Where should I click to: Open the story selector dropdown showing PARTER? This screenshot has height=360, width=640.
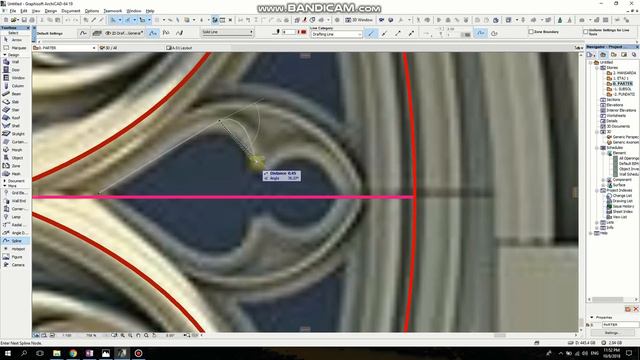64,48
